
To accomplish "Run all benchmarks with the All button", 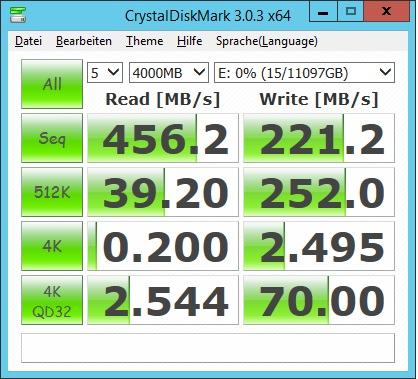I will (x=52, y=84).
